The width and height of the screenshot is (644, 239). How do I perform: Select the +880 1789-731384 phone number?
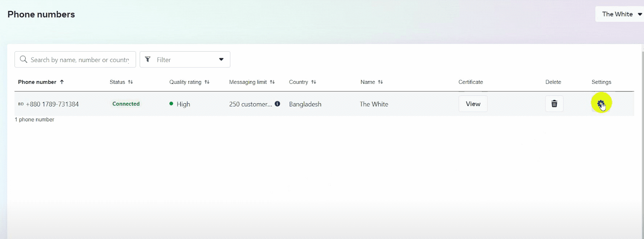coord(52,104)
